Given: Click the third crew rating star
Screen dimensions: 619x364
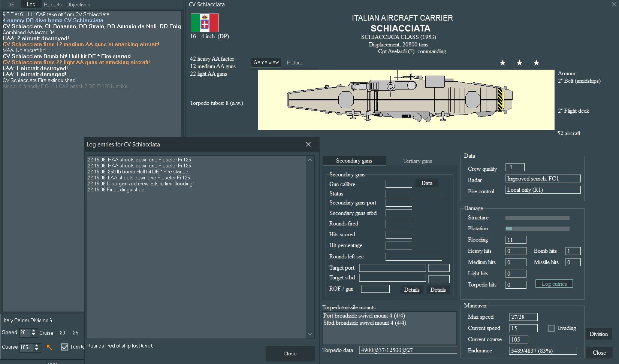Looking at the screenshot, I should coord(536,63).
